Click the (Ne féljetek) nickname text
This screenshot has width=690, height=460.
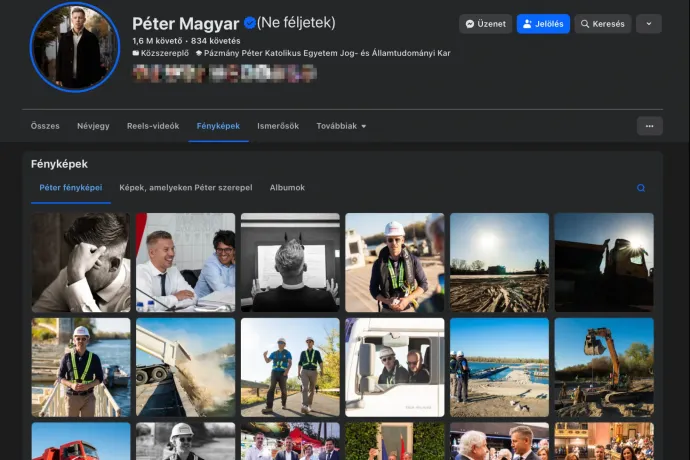296,22
